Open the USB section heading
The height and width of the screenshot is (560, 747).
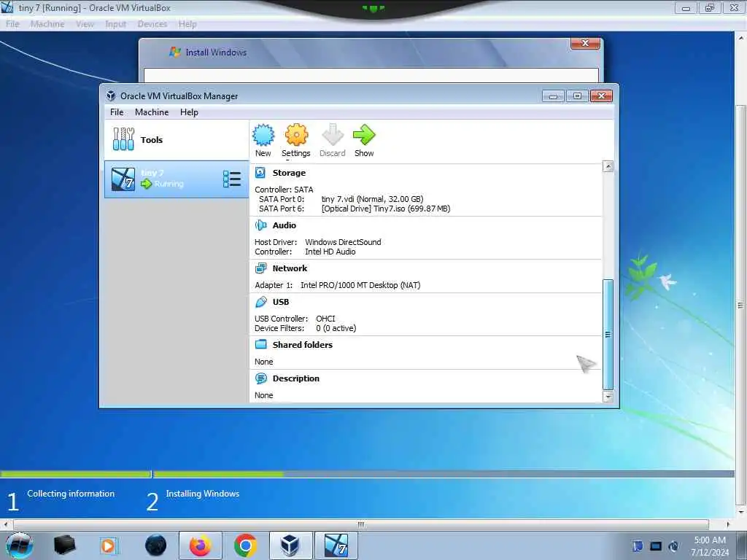click(281, 302)
